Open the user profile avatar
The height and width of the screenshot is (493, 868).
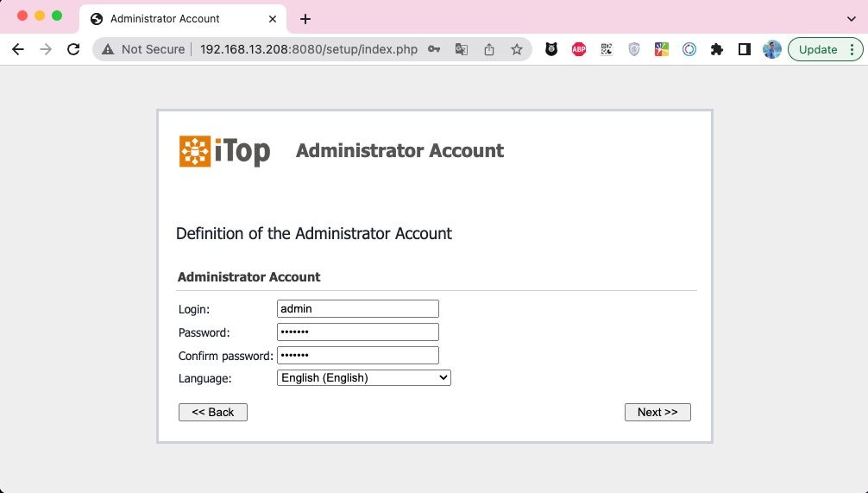click(x=771, y=49)
